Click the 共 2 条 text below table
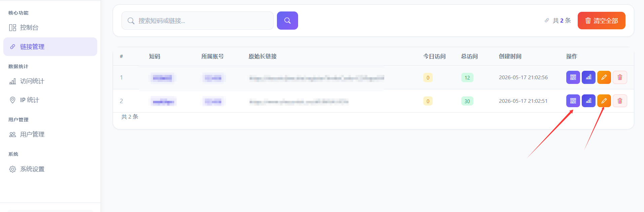Image resolution: width=644 pixels, height=212 pixels. tap(130, 117)
